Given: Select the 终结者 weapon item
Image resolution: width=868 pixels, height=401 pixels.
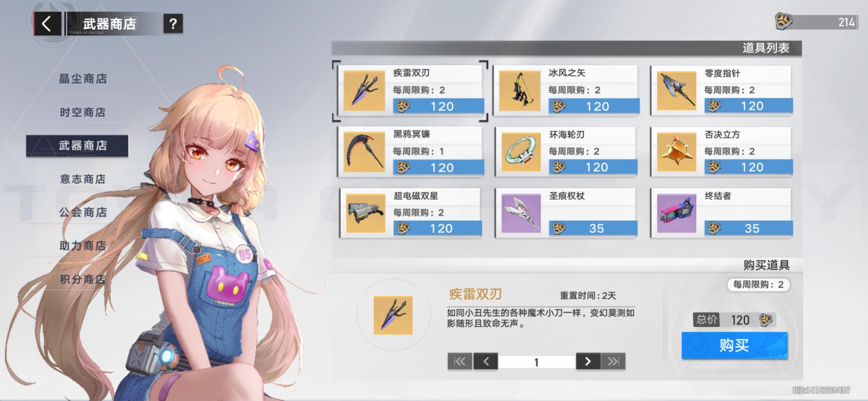Looking at the screenshot, I should tap(676, 213).
